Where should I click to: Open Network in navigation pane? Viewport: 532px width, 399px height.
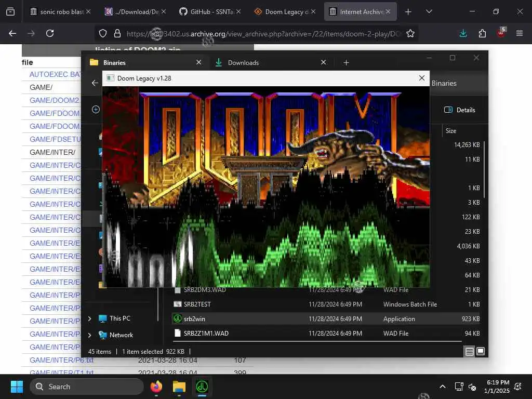pos(121,335)
